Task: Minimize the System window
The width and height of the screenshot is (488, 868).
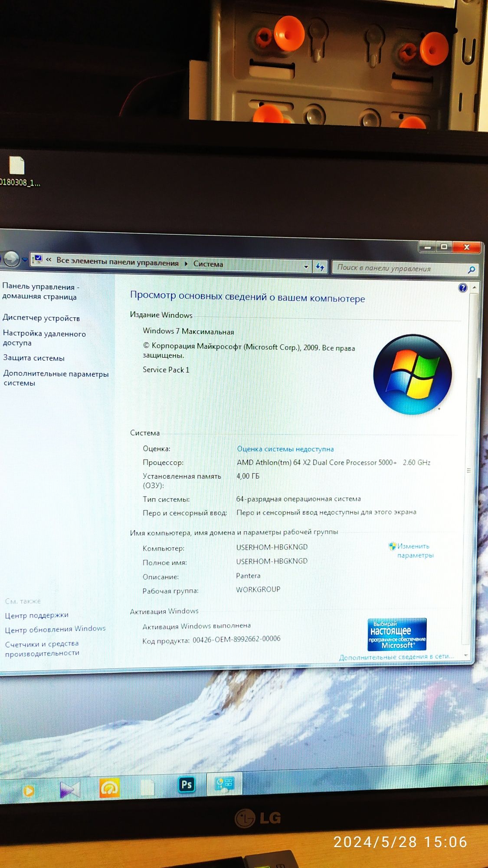Action: (x=428, y=247)
